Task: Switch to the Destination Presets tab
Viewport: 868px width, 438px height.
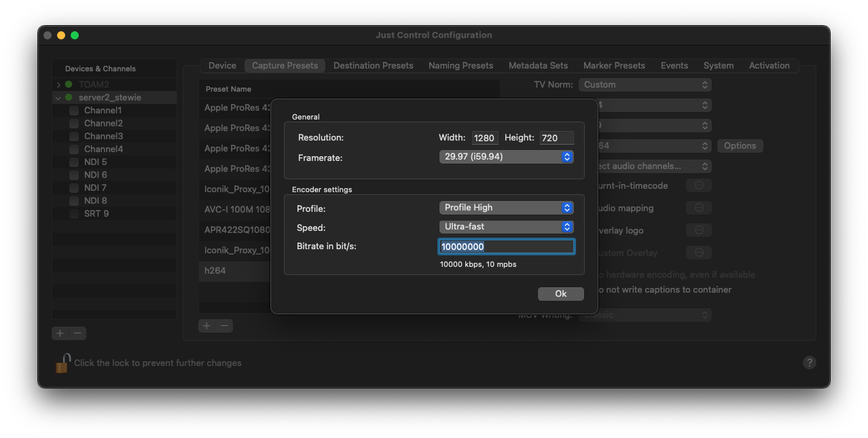Action: [x=373, y=66]
